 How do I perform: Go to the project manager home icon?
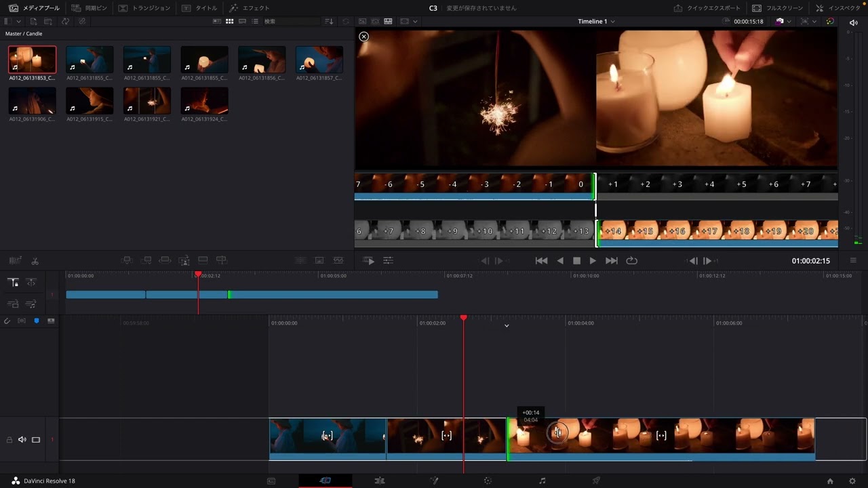pyautogui.click(x=830, y=481)
